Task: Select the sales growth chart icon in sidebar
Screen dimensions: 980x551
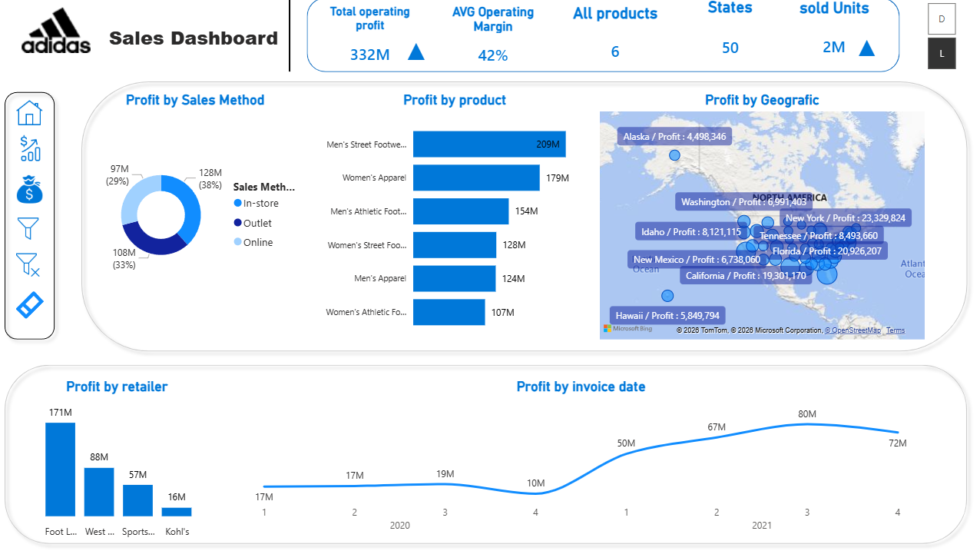Action: 29,150
